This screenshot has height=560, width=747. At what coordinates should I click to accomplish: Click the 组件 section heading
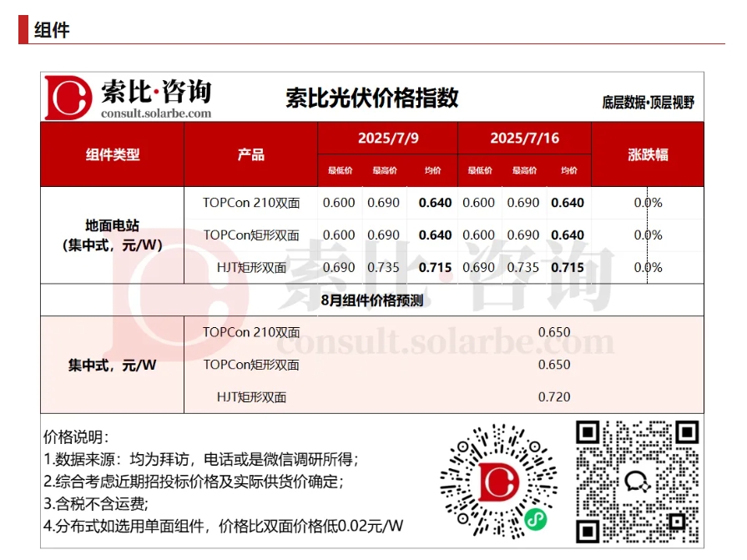[x=52, y=30]
